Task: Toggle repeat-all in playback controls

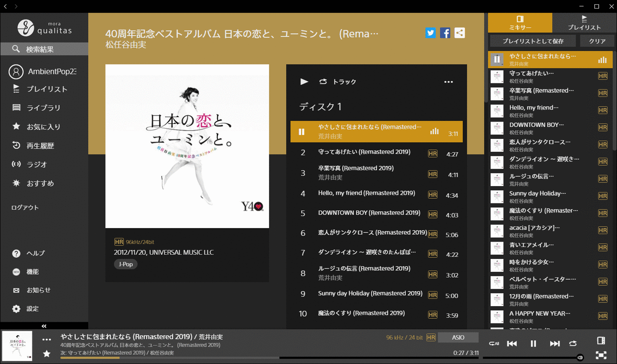Action: coord(494,343)
